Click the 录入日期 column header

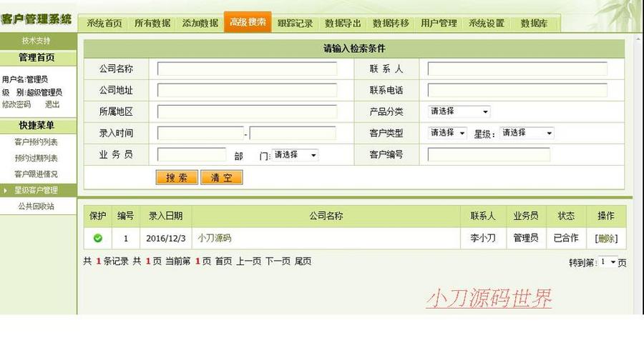pos(165,216)
